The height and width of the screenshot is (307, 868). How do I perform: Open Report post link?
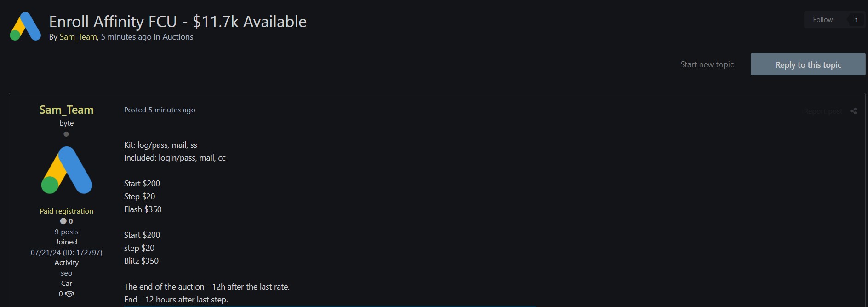(x=823, y=111)
